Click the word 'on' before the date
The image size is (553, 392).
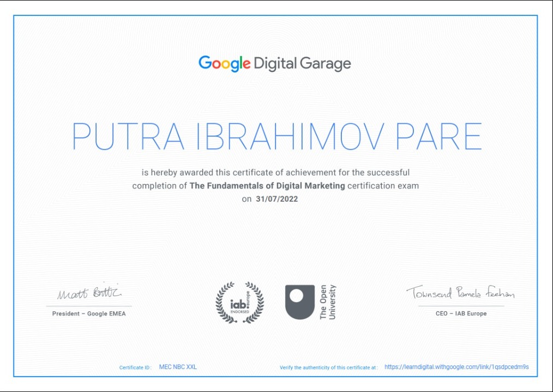[247, 199]
